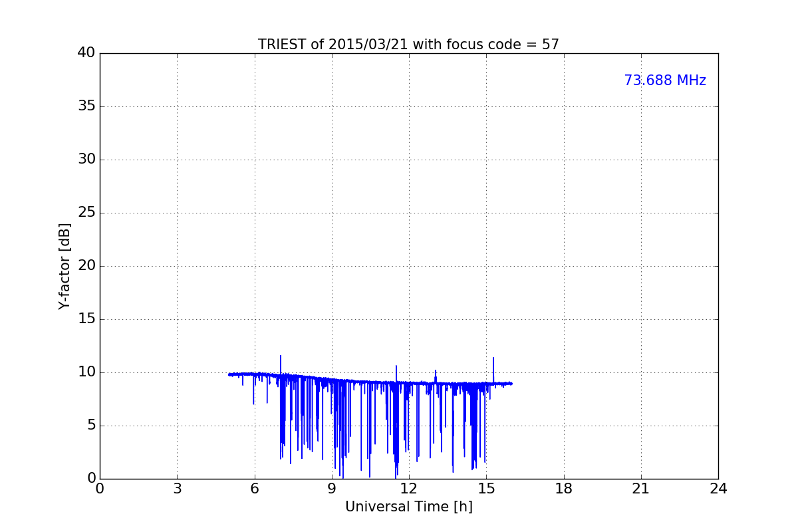Image resolution: width=798 pixels, height=532 pixels.
Task: Click x-axis tick label '3'
Action: (177, 489)
